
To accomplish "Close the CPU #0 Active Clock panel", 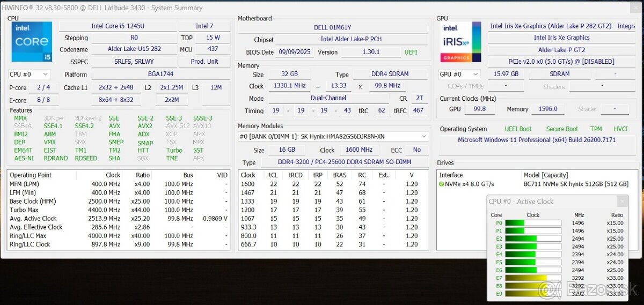I will [x=622, y=202].
